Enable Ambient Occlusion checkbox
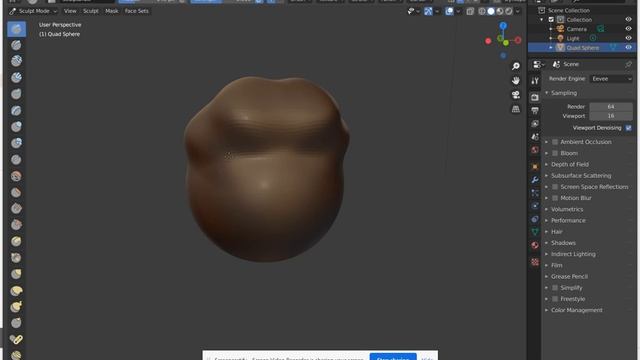This screenshot has height=360, width=640. [555, 142]
